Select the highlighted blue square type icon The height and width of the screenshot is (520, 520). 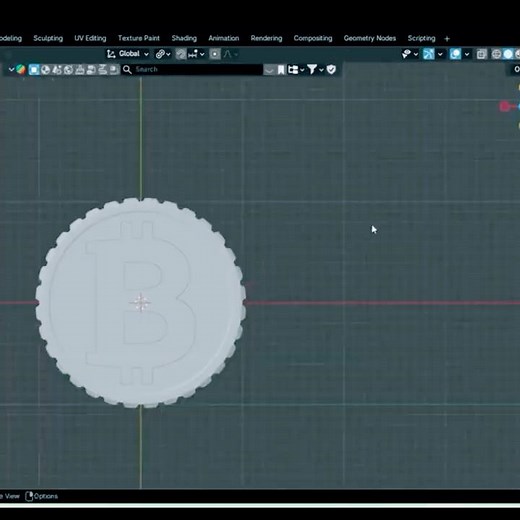tap(34, 70)
